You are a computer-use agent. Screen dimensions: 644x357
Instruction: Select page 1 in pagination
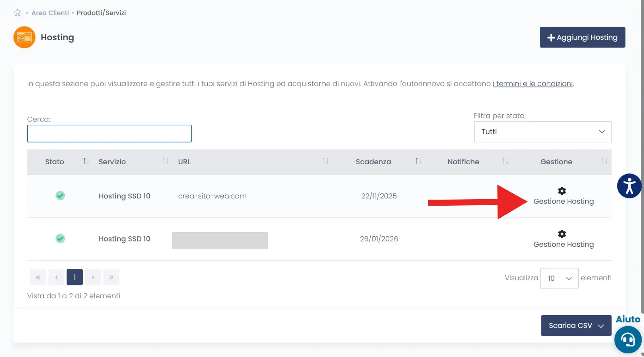coord(74,277)
